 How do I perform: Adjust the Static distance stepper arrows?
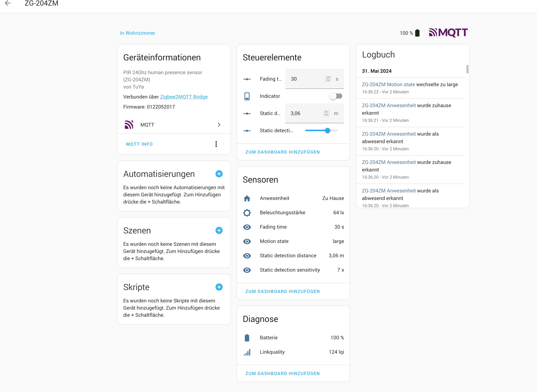pos(326,113)
